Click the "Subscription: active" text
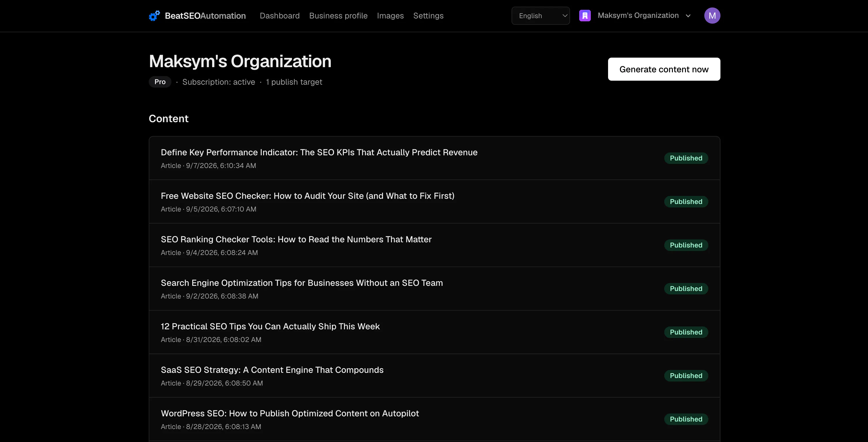Image resolution: width=868 pixels, height=442 pixels. [x=218, y=82]
